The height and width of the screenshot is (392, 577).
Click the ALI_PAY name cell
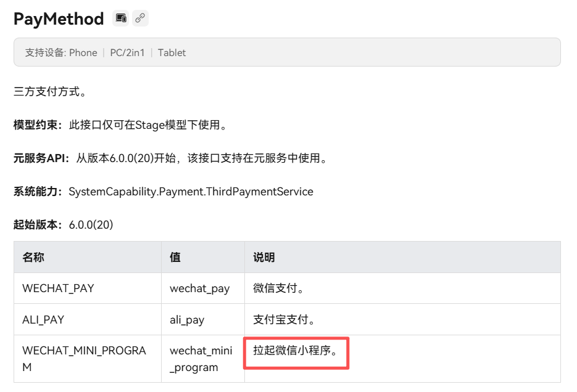tap(88, 320)
